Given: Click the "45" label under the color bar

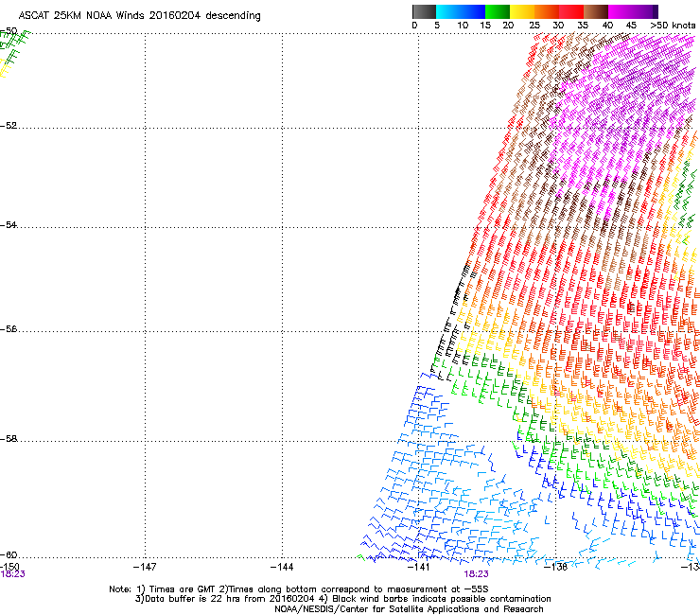Looking at the screenshot, I should pyautogui.click(x=631, y=26).
